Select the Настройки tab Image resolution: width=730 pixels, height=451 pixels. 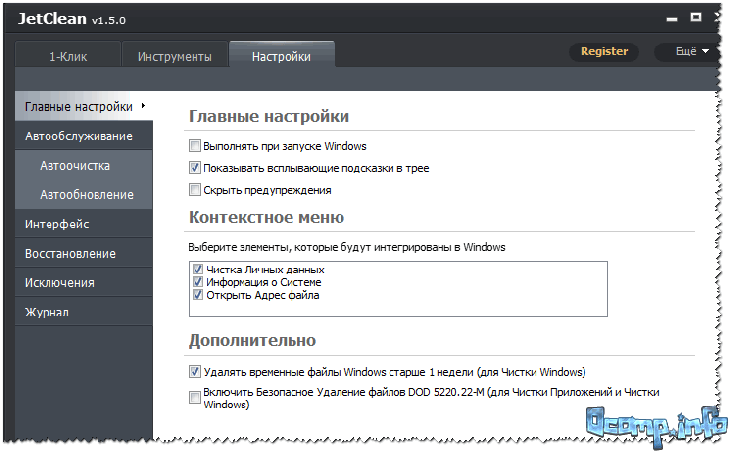(x=282, y=55)
